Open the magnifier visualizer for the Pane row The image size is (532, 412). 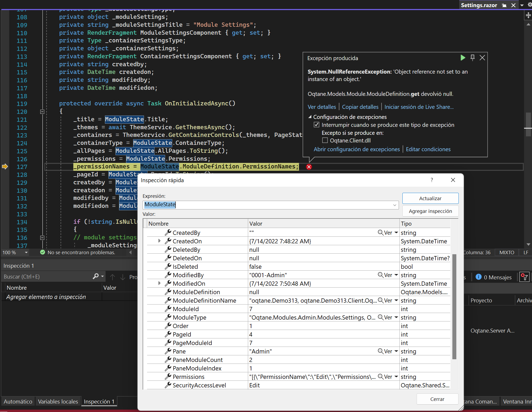click(x=380, y=351)
